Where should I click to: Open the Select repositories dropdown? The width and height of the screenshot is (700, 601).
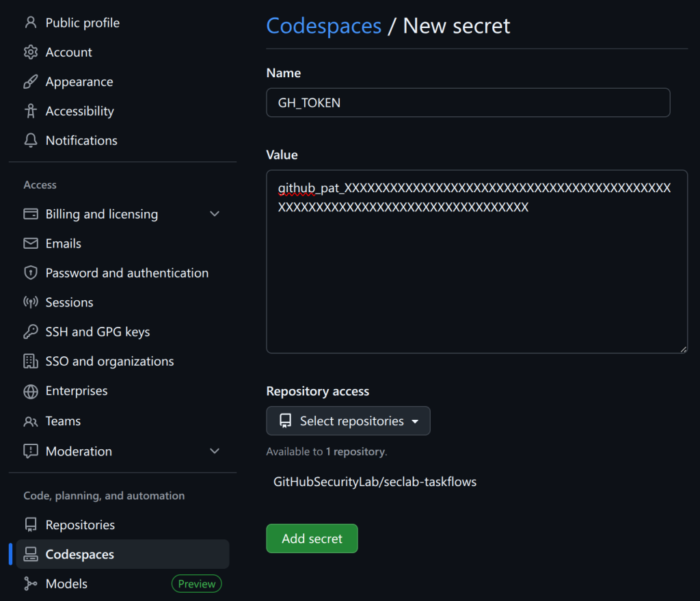348,420
